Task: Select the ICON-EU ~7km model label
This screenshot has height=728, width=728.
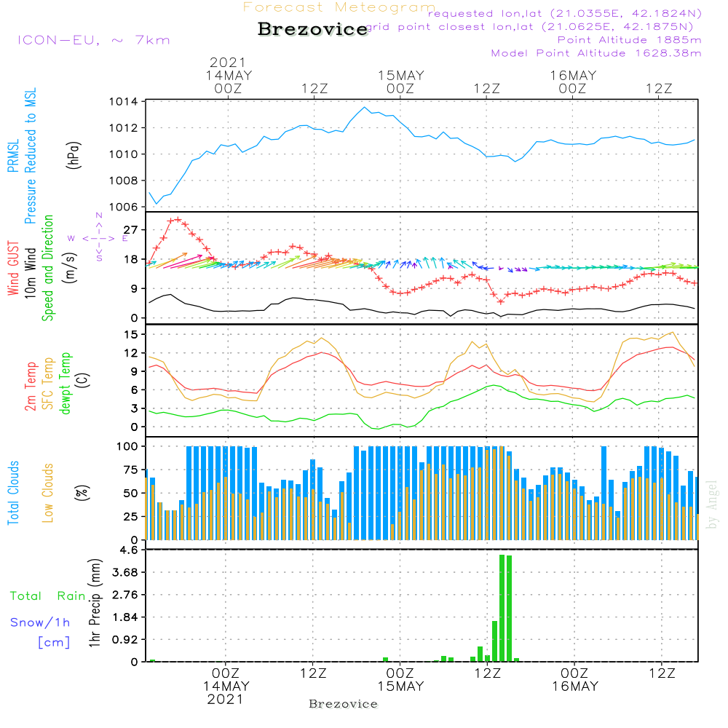Action: [94, 40]
